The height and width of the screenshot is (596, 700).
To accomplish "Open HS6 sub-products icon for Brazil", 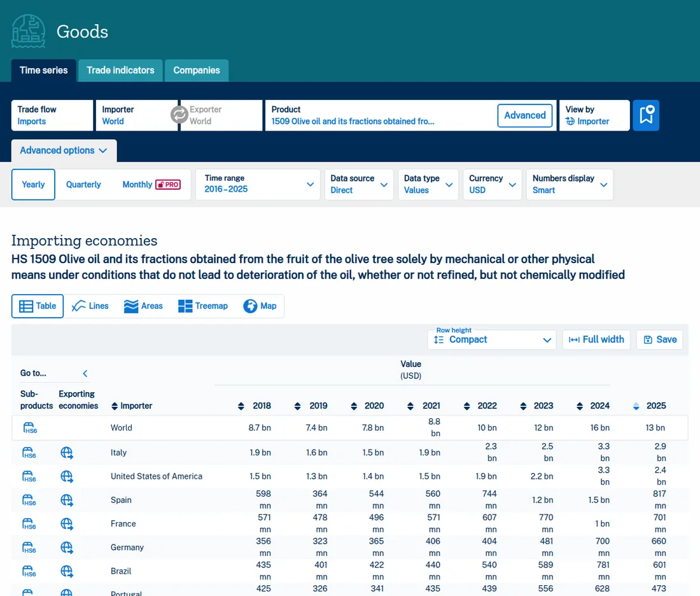I will (29, 571).
